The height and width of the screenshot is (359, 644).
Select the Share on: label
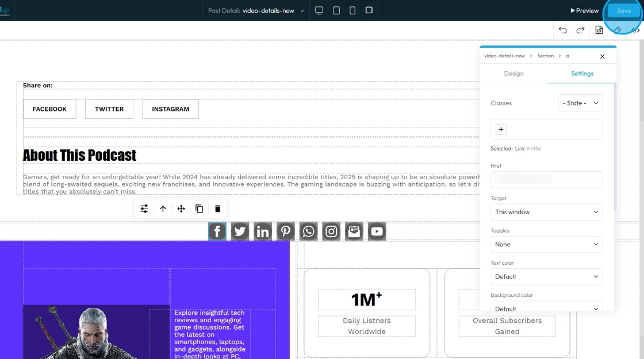(38, 86)
